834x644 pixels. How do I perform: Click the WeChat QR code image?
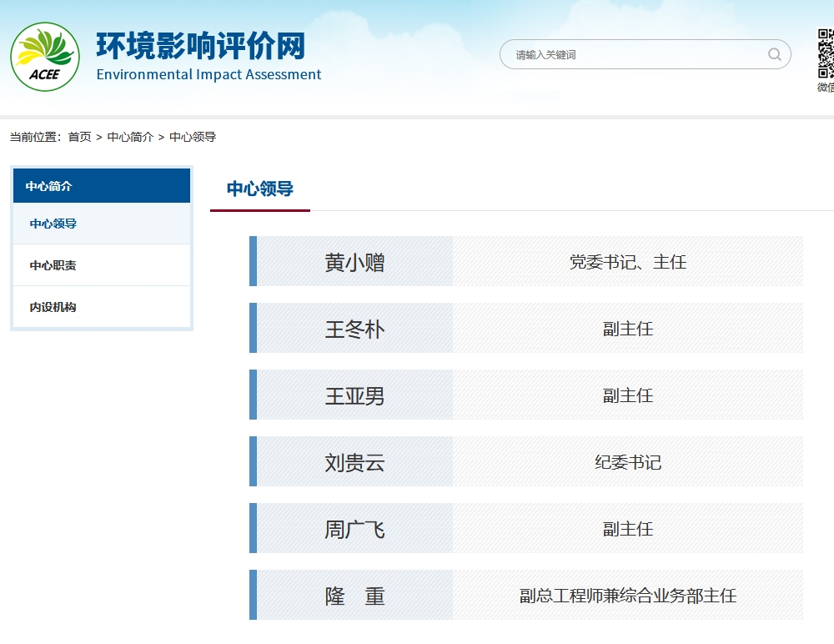[826, 53]
